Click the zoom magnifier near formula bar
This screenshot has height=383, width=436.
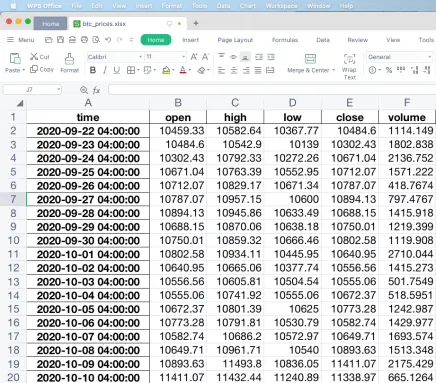pyautogui.click(x=84, y=90)
